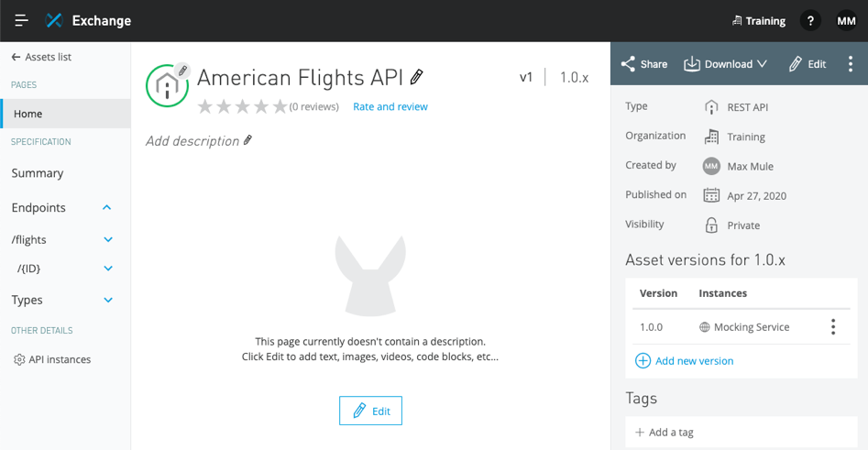Click the lock icon by Private visibility

tap(711, 225)
